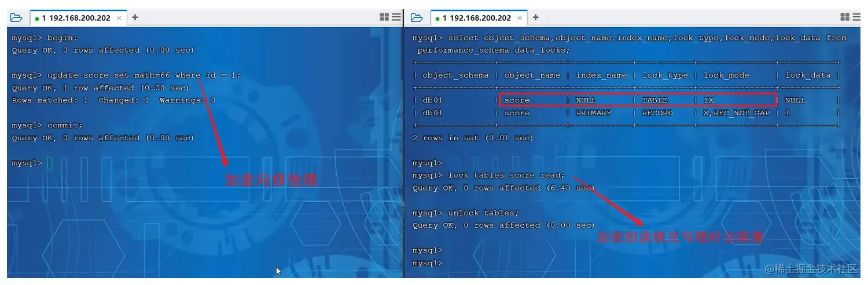The width and height of the screenshot is (868, 285).
Task: Add a new tab in right pane
Action: click(x=535, y=17)
